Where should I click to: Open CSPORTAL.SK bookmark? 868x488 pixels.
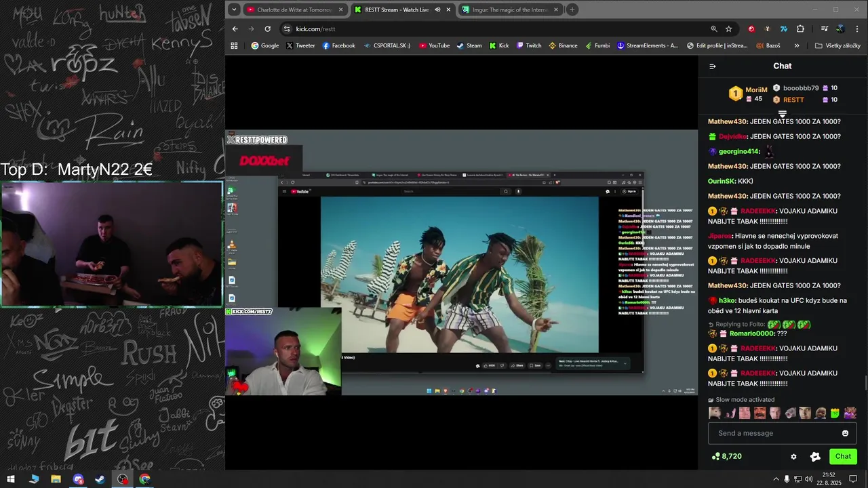pyautogui.click(x=387, y=45)
